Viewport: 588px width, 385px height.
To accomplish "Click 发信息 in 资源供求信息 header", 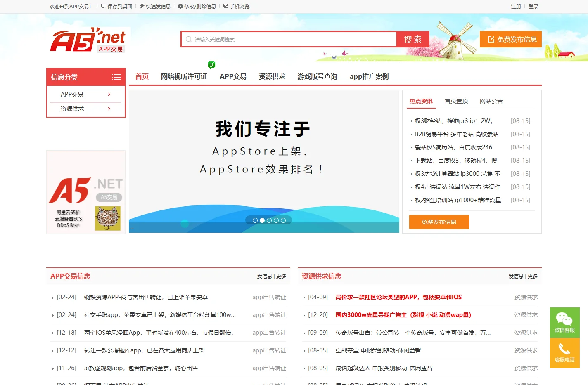I will coord(516,276).
